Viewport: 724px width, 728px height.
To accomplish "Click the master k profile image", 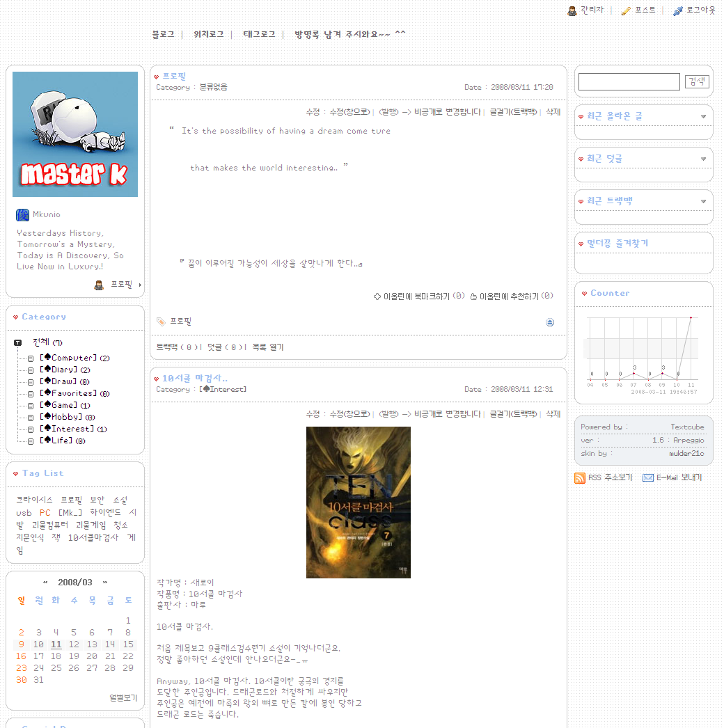I will (75, 134).
